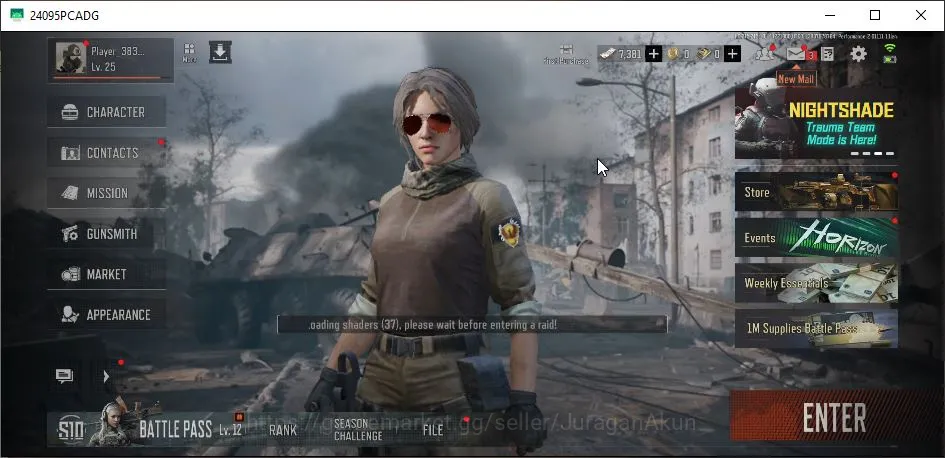Click the Player_383 username

[x=118, y=51]
